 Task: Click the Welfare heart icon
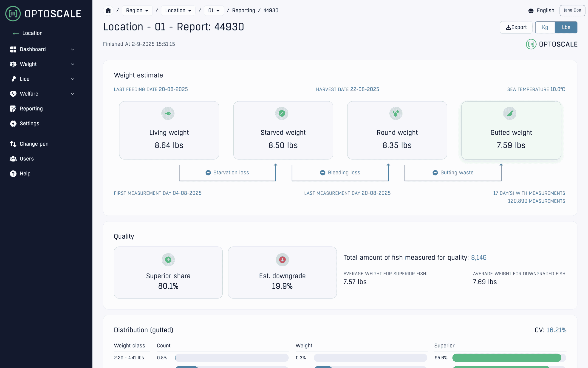pos(13,94)
